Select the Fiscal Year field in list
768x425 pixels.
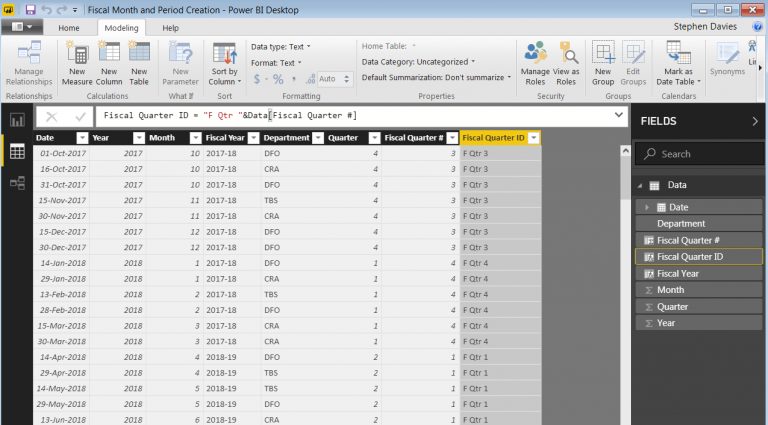pyautogui.click(x=677, y=273)
